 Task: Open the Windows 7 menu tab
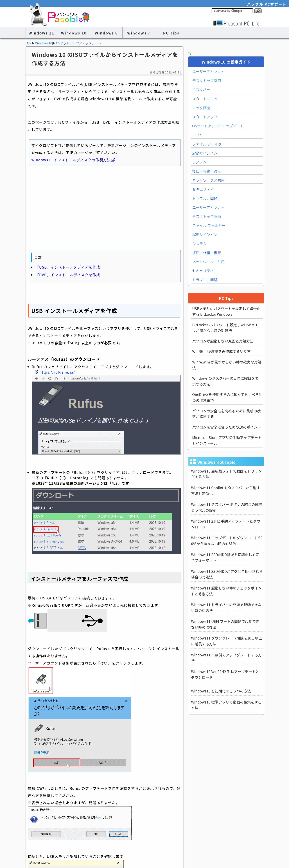coord(139,33)
